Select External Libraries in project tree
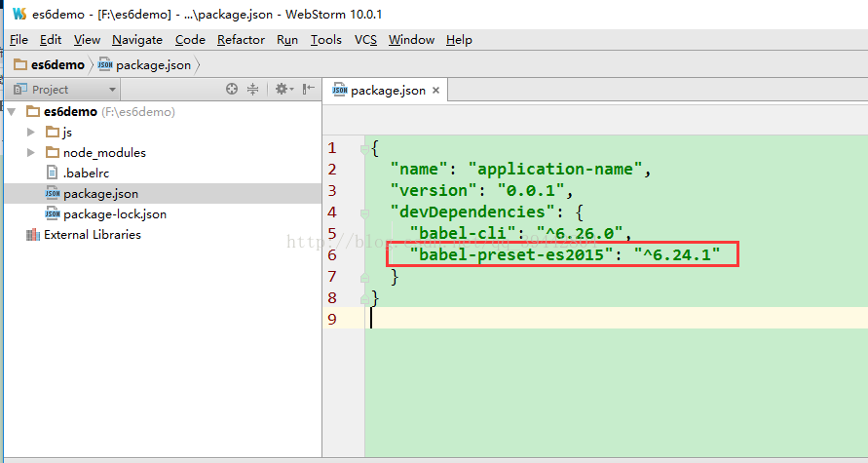The width and height of the screenshot is (868, 463). tap(93, 235)
